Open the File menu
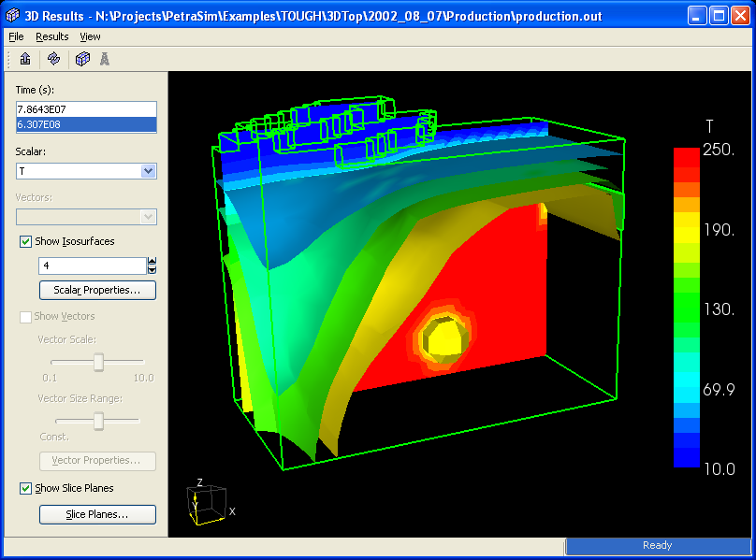The height and width of the screenshot is (560, 756). coord(16,36)
